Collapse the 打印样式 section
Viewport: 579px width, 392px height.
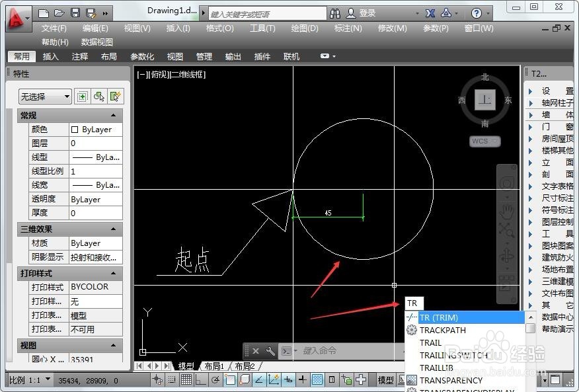click(114, 274)
